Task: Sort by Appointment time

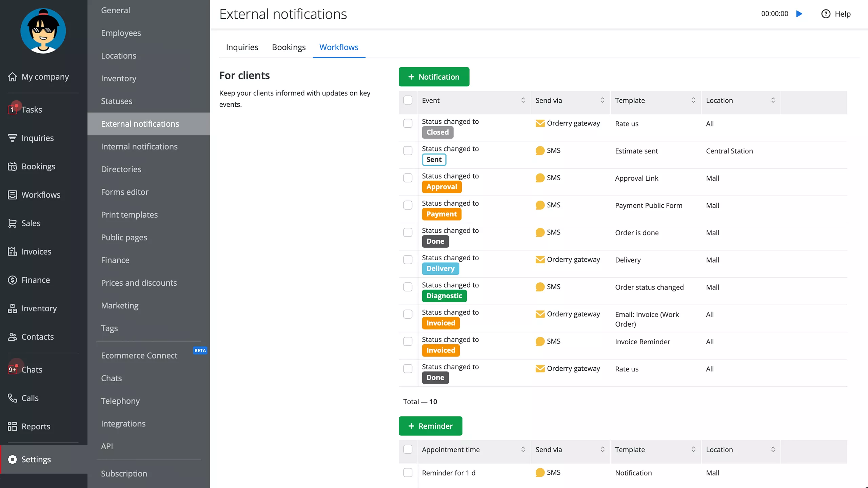Action: tap(523, 449)
